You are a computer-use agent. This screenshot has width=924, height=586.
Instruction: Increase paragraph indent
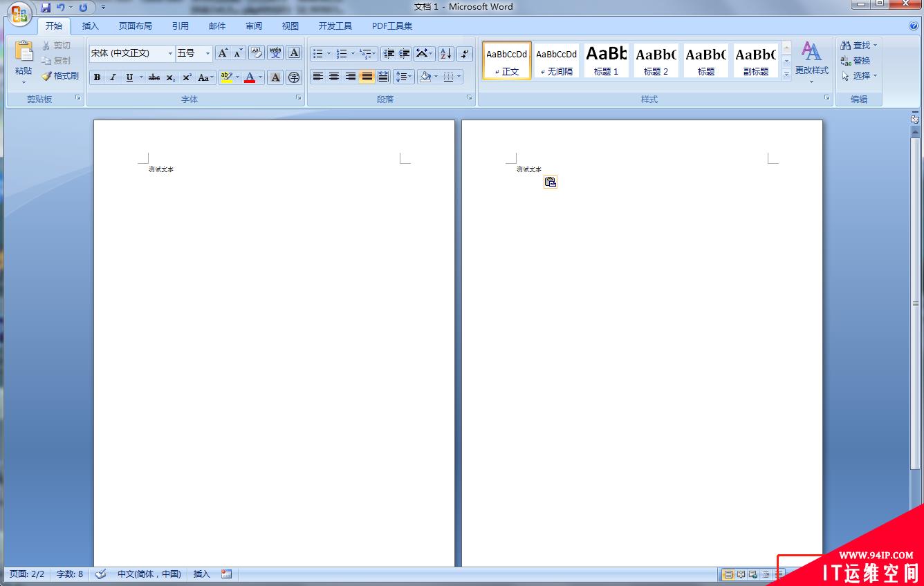(405, 53)
